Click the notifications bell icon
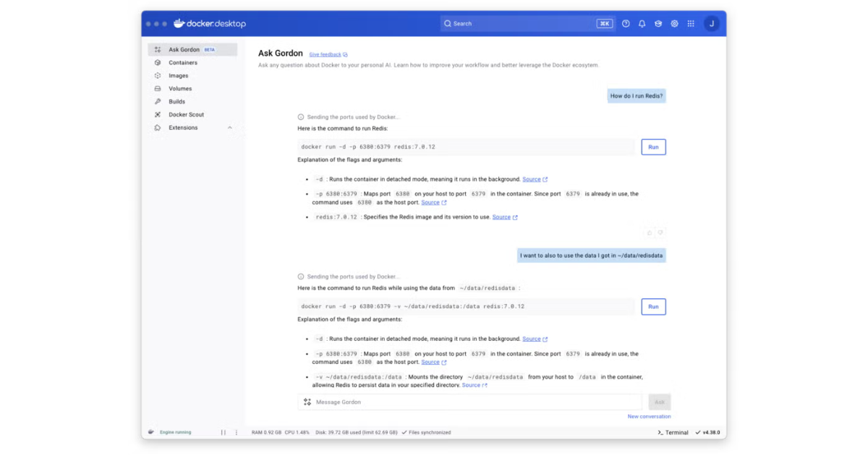Screen dimensions: 868x456 pos(642,23)
